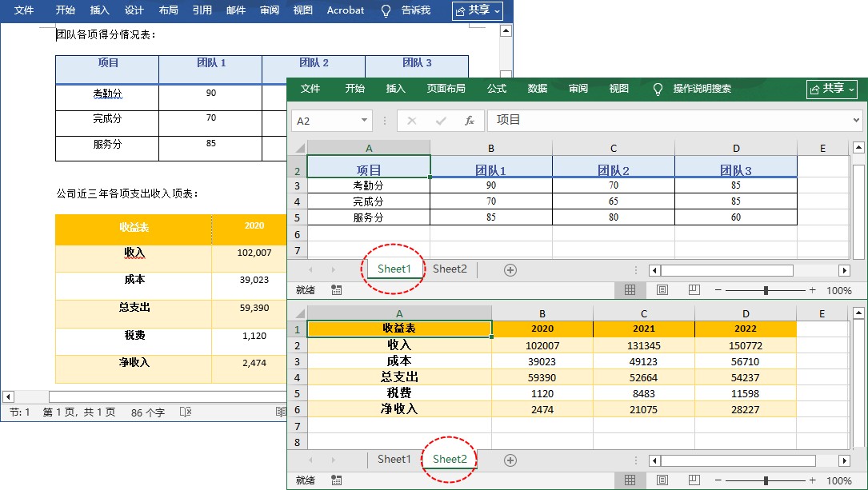
Task: Click the Excel formula bar showing 项目
Action: (x=674, y=120)
